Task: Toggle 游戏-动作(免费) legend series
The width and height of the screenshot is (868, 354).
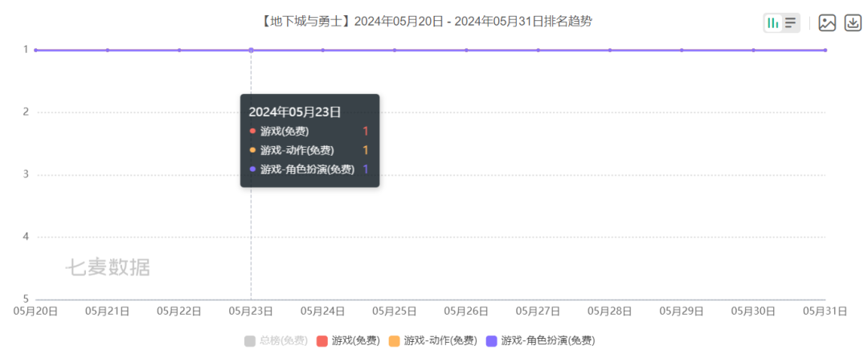Action: pos(433,340)
